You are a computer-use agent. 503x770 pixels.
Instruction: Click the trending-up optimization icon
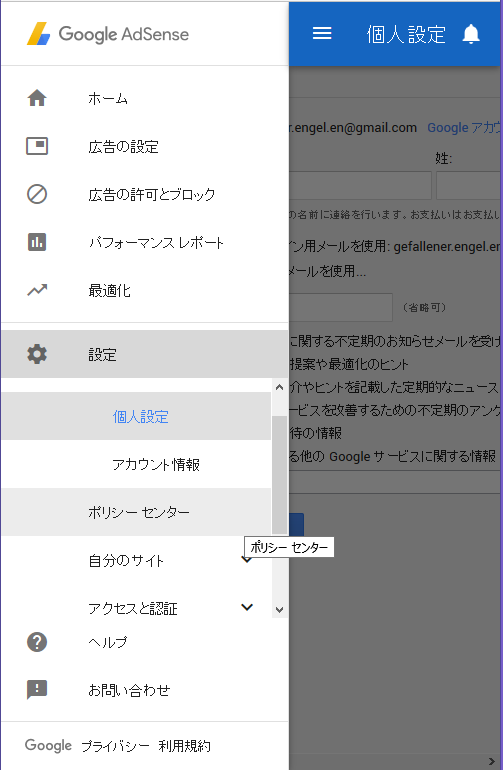pos(37,290)
